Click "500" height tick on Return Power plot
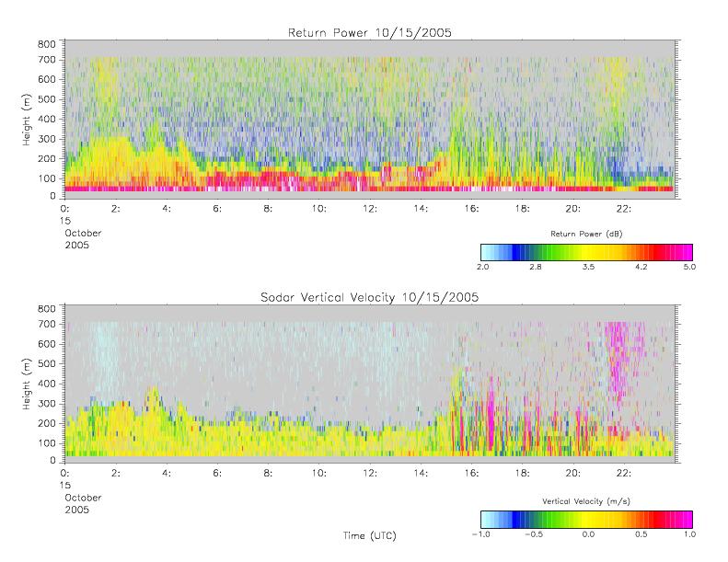Viewport: 728px width, 562px height. pyautogui.click(x=46, y=99)
